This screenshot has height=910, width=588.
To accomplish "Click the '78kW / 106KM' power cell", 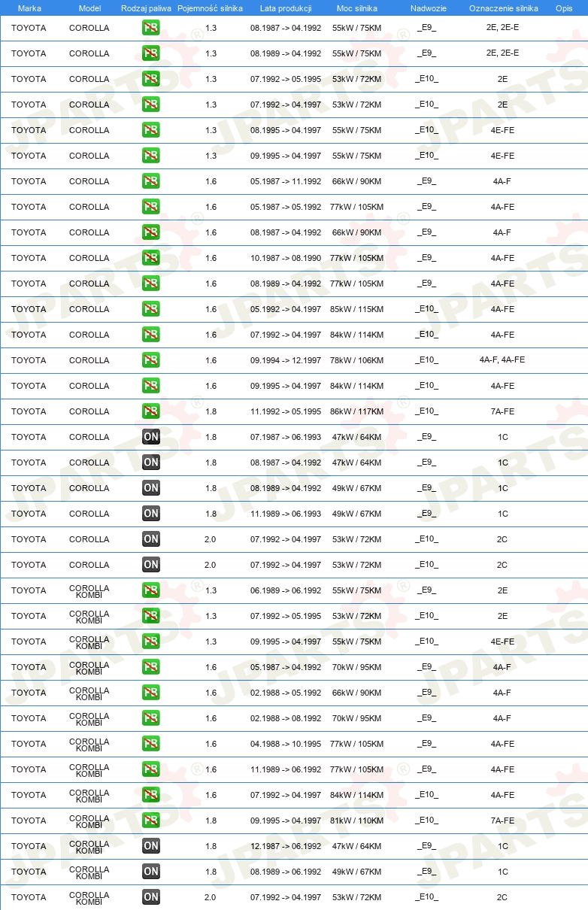I will 357,360.
